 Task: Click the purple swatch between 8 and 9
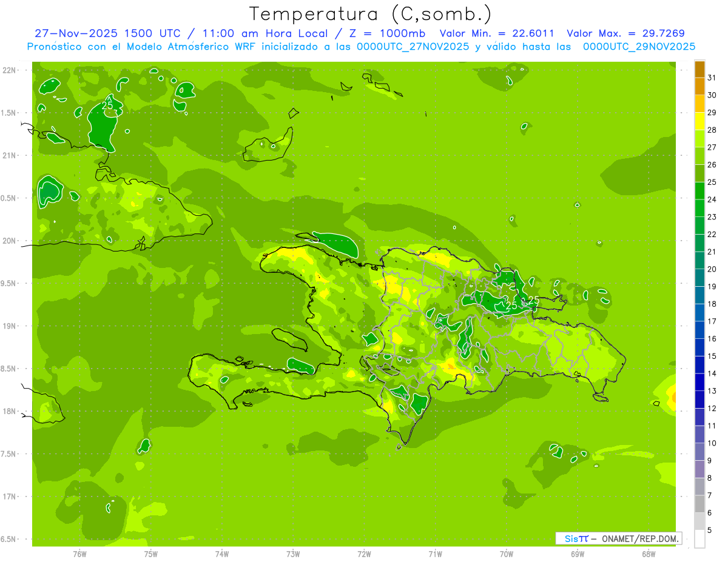[x=699, y=469]
